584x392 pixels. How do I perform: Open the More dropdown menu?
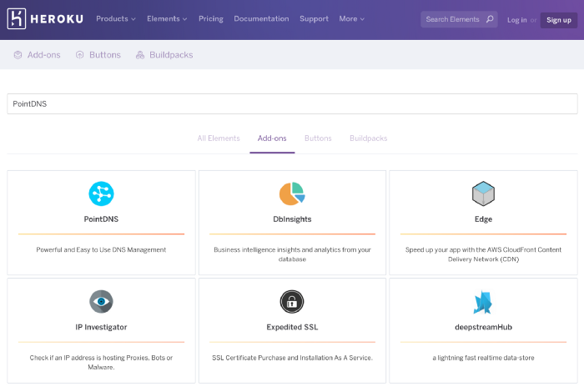tap(351, 18)
